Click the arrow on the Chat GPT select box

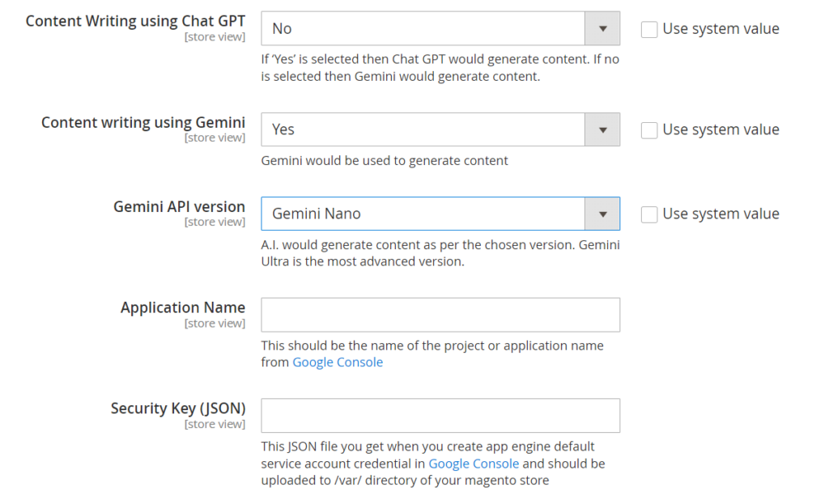tap(602, 28)
